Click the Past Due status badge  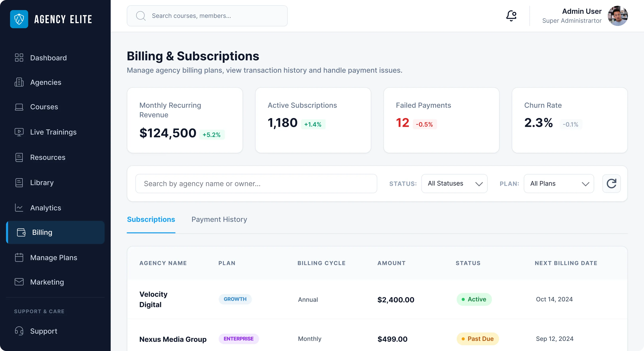(477, 339)
